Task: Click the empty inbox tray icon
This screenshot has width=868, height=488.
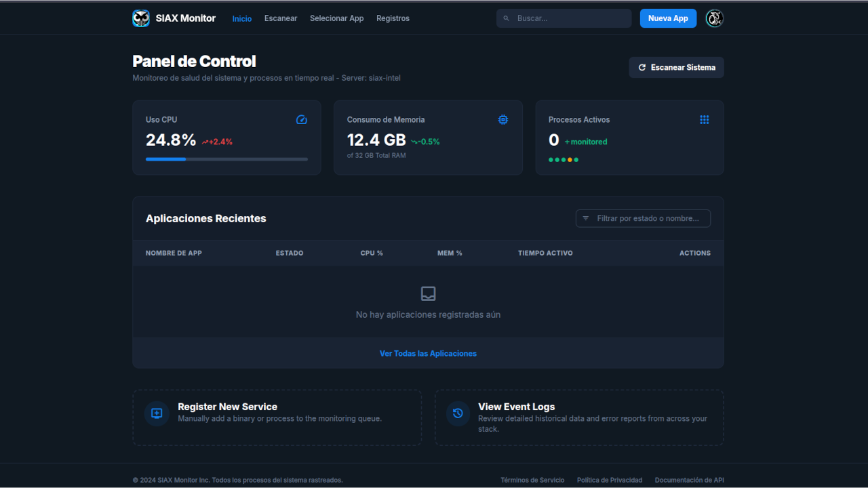Action: click(x=428, y=293)
